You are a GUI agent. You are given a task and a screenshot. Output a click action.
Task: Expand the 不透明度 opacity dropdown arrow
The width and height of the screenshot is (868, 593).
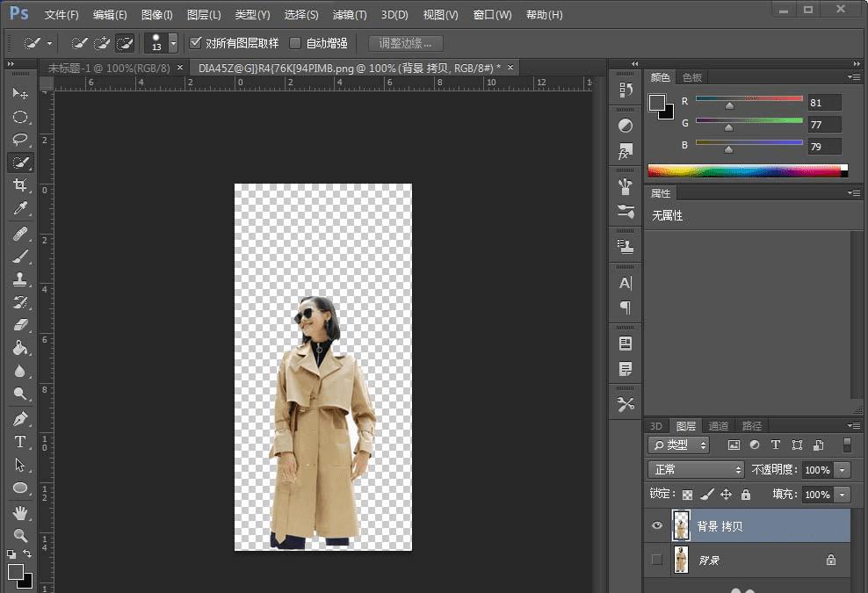[843, 470]
